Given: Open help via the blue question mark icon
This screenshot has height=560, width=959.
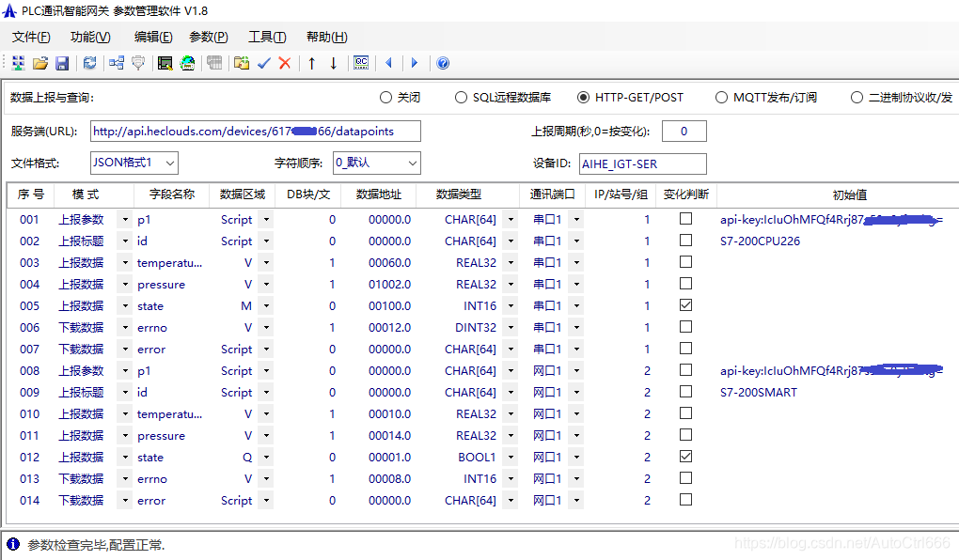Looking at the screenshot, I should coord(444,63).
